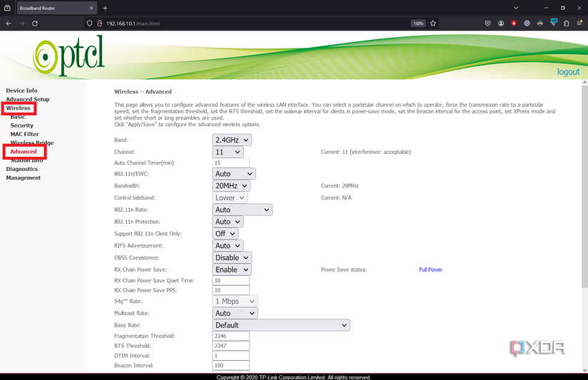Open RX Chain Power Save dropdown

tap(232, 269)
